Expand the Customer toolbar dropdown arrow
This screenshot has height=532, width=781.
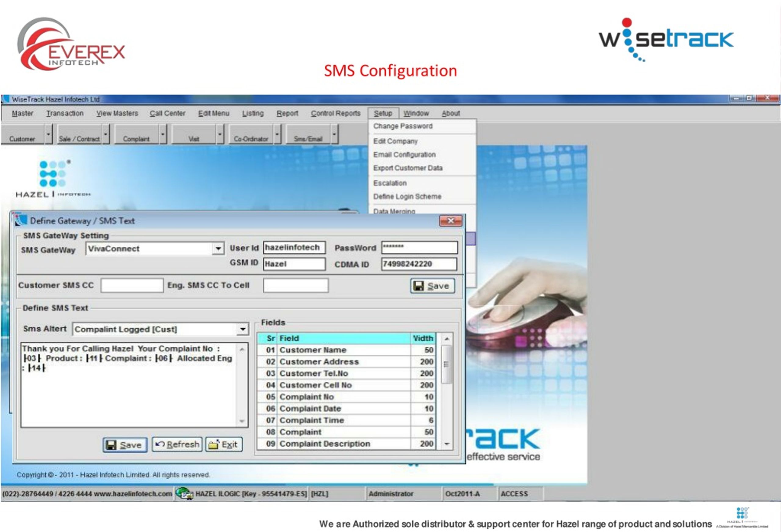[x=49, y=135]
